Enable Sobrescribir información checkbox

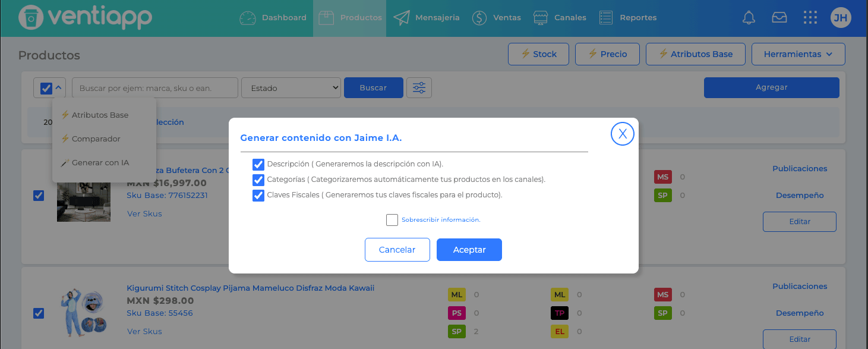click(392, 220)
